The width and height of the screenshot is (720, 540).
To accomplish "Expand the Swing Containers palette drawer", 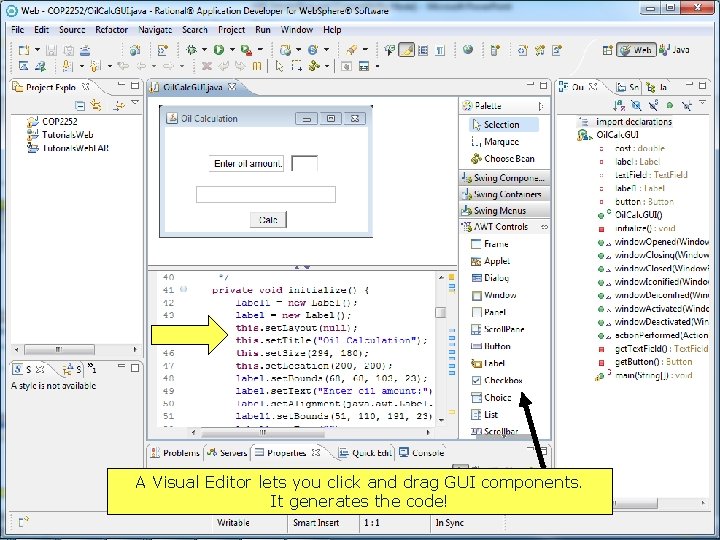I will pos(504,194).
